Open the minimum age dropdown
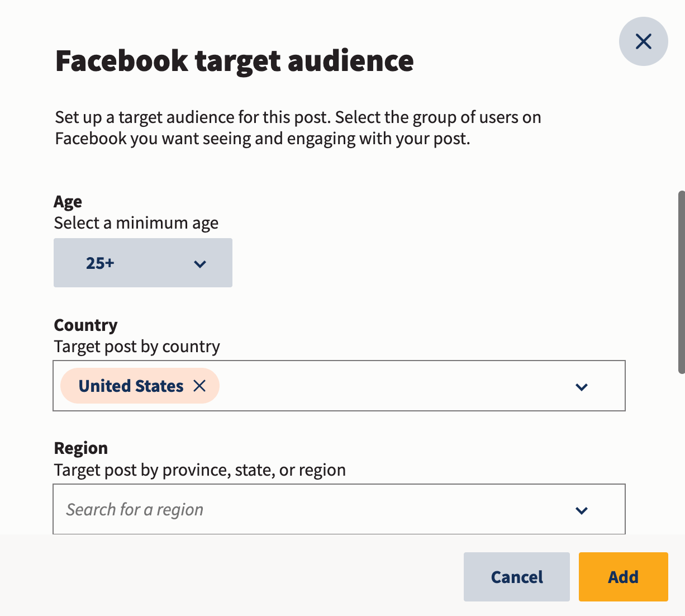 [x=143, y=263]
